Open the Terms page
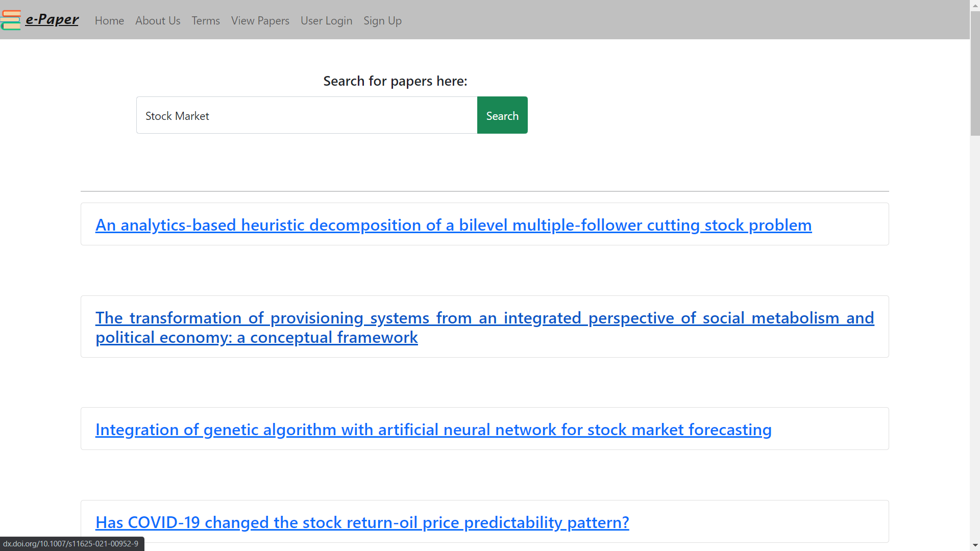The image size is (980, 551). 206,20
